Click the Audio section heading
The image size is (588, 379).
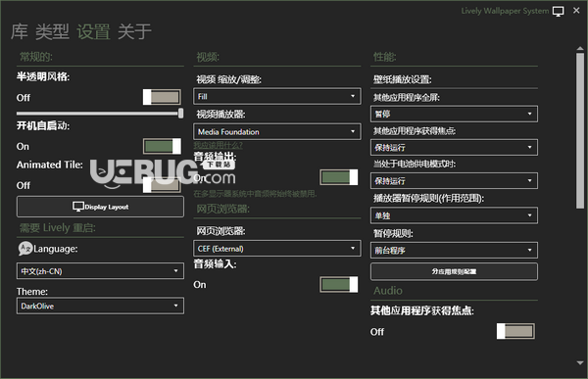tap(388, 291)
